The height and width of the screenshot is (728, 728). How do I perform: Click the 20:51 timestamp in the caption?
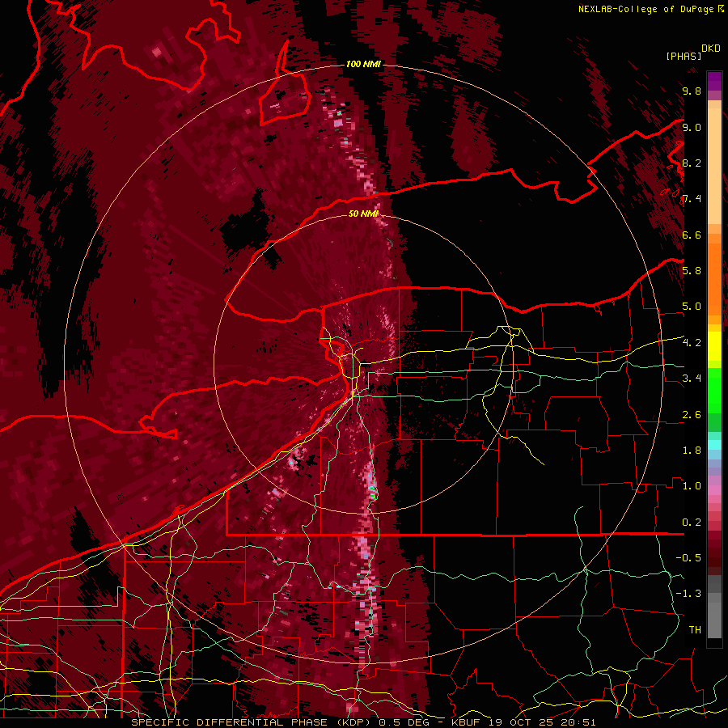pos(578,722)
